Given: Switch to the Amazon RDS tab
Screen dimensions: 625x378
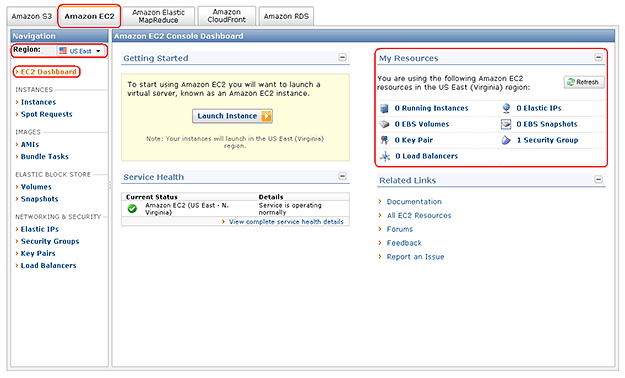Looking at the screenshot, I should [x=286, y=16].
